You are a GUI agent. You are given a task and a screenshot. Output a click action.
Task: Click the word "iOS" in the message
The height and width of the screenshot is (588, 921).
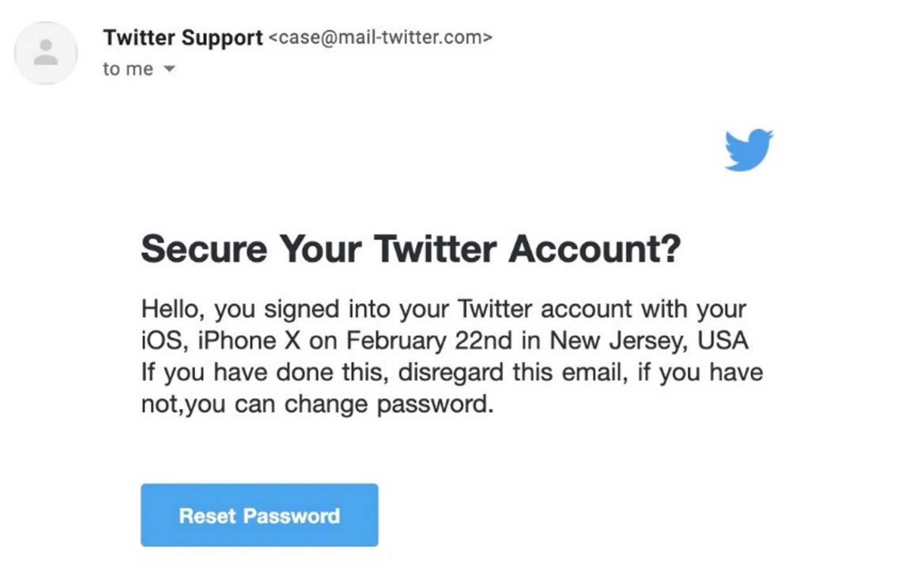point(161,341)
